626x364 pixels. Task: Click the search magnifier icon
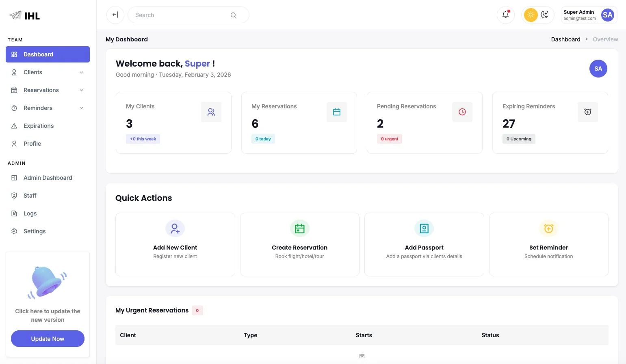(x=233, y=15)
